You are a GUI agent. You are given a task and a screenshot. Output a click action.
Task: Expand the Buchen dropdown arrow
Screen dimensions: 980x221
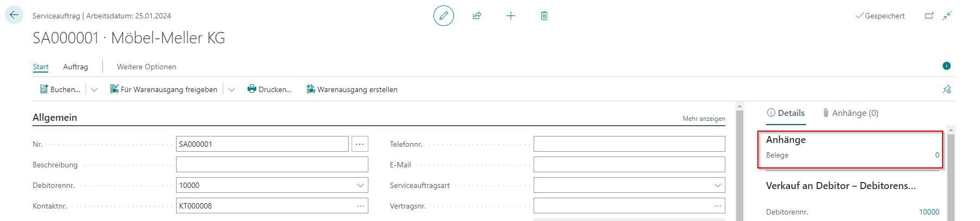94,90
